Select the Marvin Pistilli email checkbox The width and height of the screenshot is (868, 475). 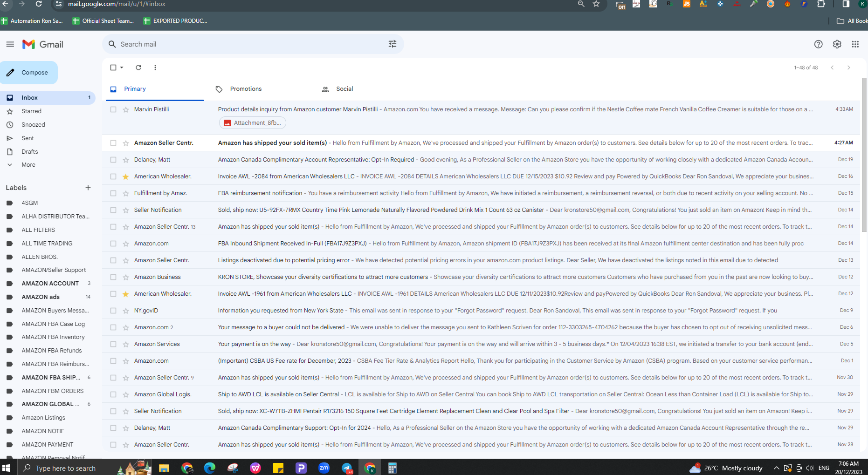pos(113,109)
